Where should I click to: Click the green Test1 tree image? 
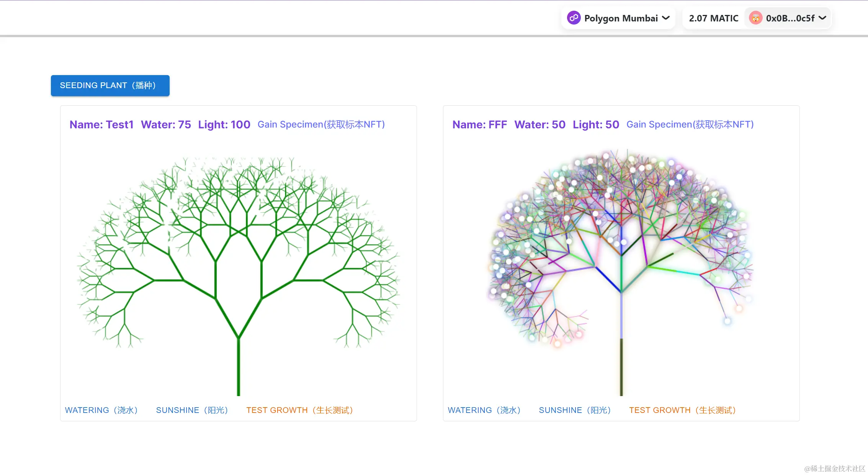[x=238, y=268]
